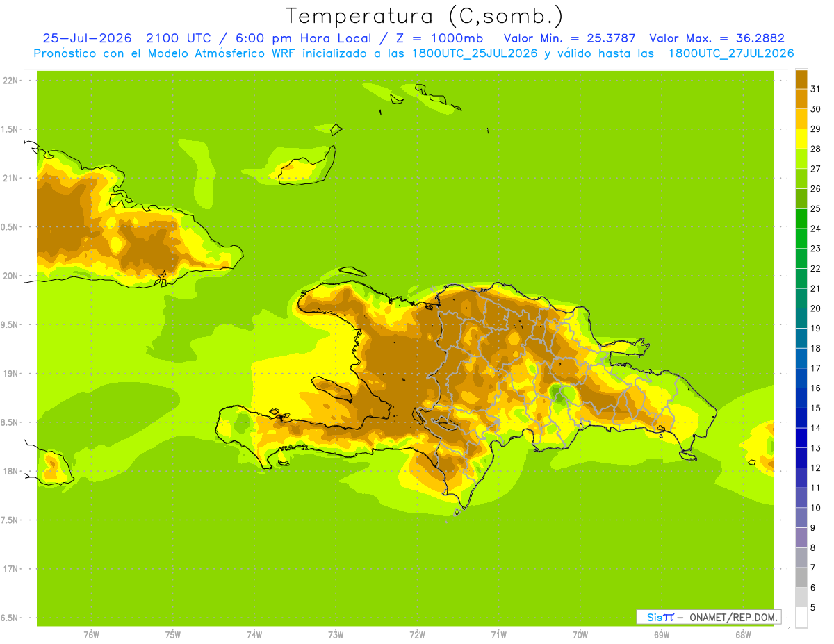Click the legend value "12"
Viewport: 834px width, 644px height.
(x=815, y=468)
